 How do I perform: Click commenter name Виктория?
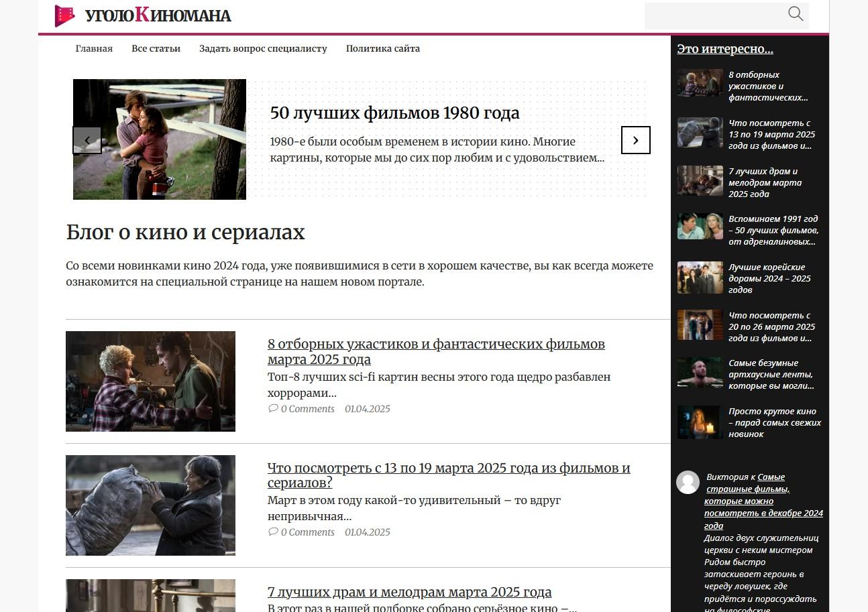[727, 477]
